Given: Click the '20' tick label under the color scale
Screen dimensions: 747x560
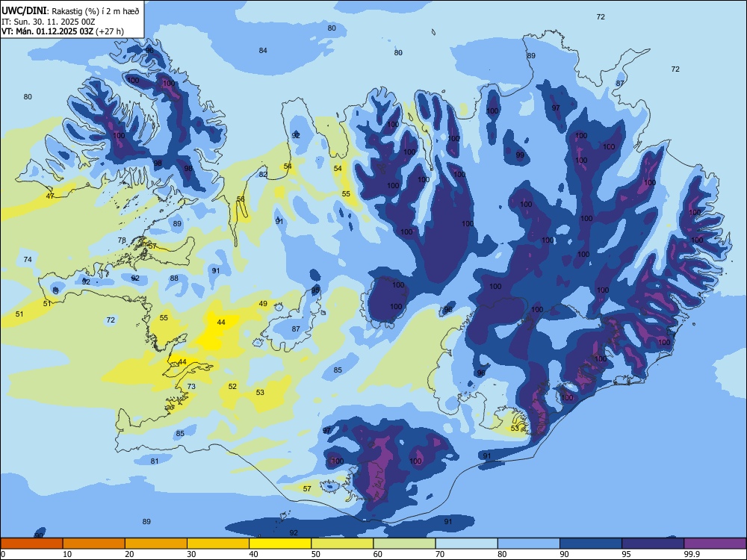Looking at the screenshot, I should (129, 554).
